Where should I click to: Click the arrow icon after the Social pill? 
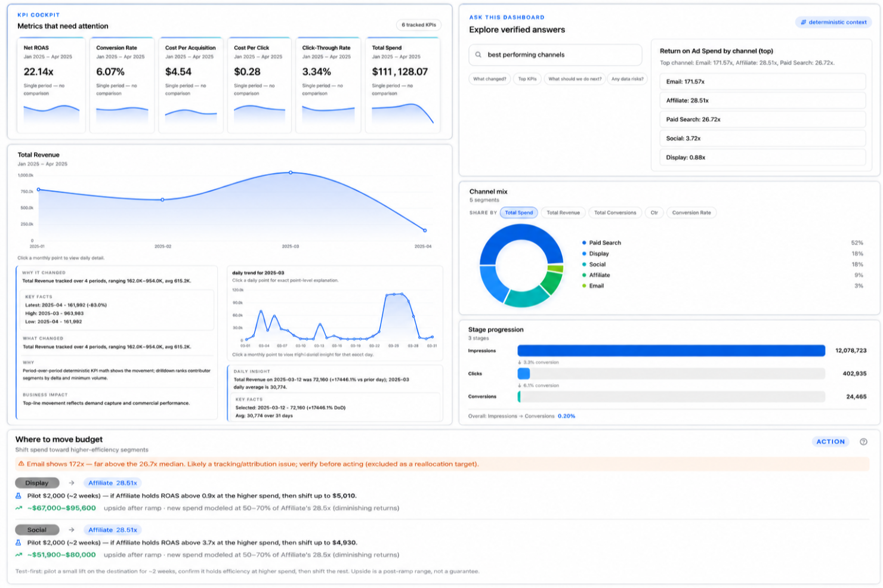(72, 530)
